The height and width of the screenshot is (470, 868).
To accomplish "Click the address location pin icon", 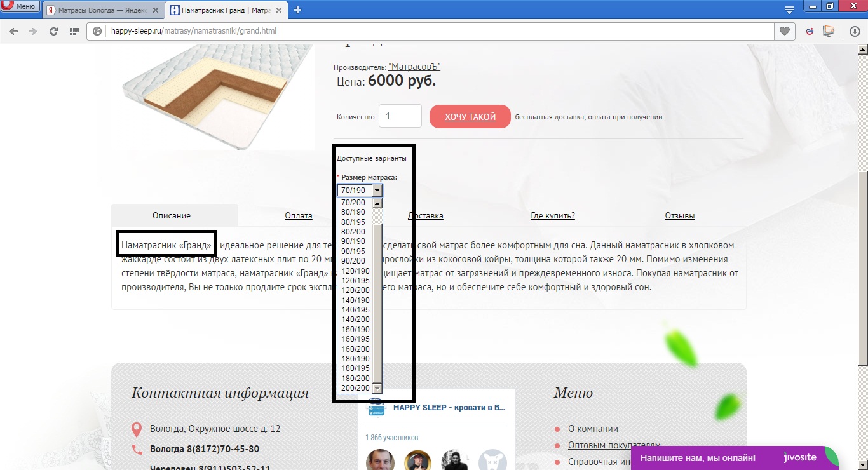I will (x=137, y=429).
